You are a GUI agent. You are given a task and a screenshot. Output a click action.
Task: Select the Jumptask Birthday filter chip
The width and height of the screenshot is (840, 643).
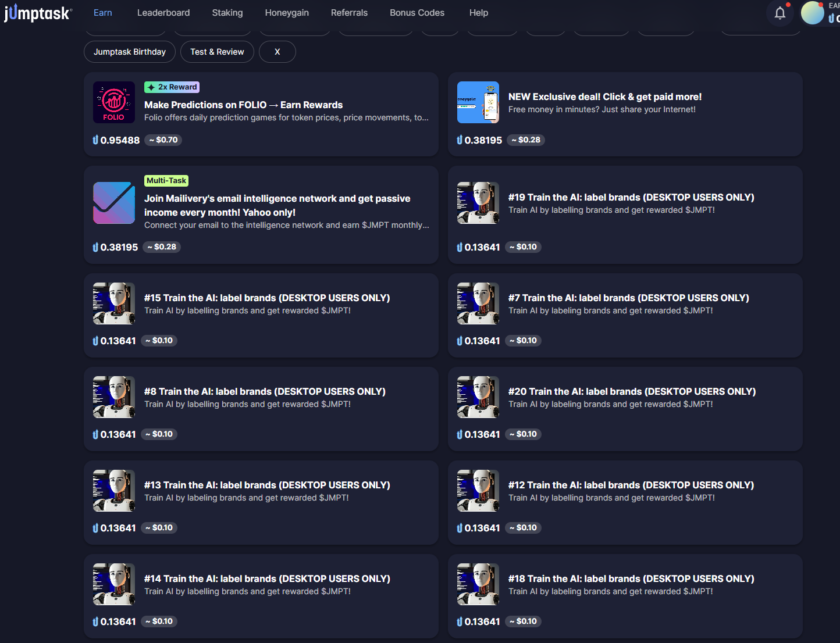click(130, 52)
